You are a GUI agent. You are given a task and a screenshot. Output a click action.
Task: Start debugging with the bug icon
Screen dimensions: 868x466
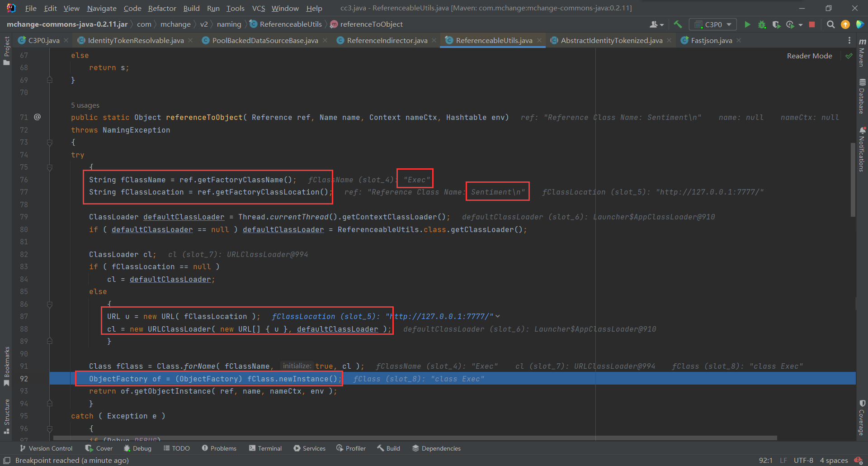762,24
